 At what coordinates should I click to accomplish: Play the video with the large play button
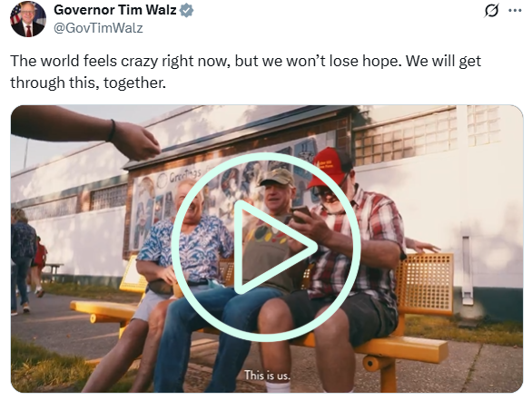(266, 247)
